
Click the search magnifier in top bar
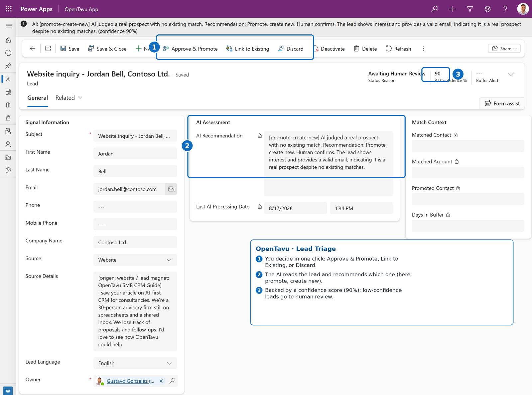click(434, 9)
